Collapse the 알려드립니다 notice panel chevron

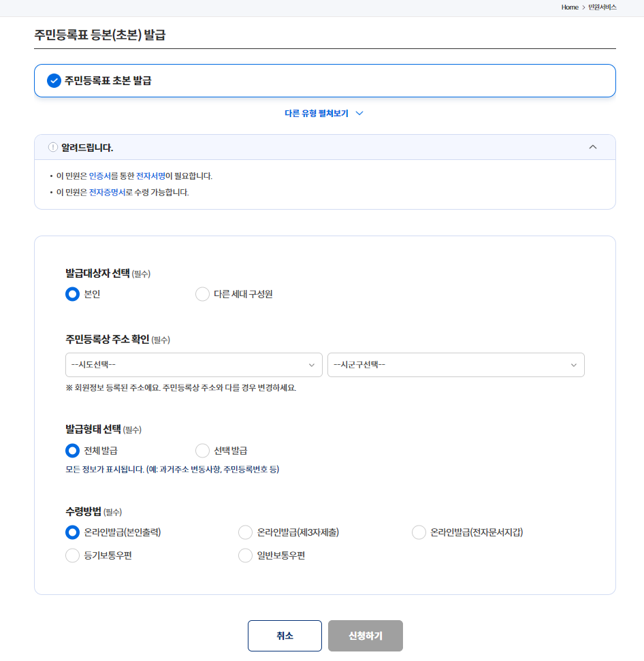click(x=592, y=147)
